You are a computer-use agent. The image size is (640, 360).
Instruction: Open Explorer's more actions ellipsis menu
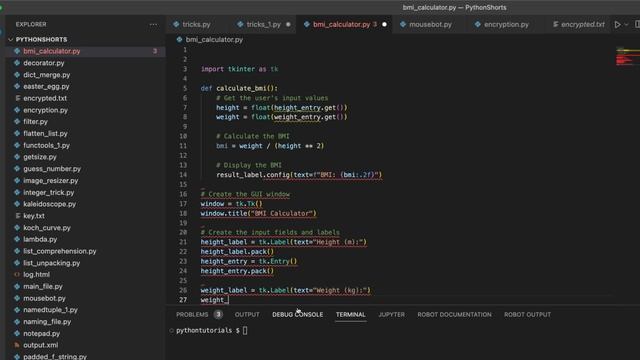click(x=153, y=24)
